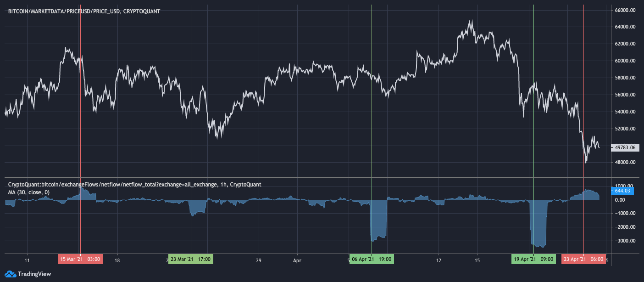
Task: Select the Apr label on time axis
Action: [x=297, y=259]
